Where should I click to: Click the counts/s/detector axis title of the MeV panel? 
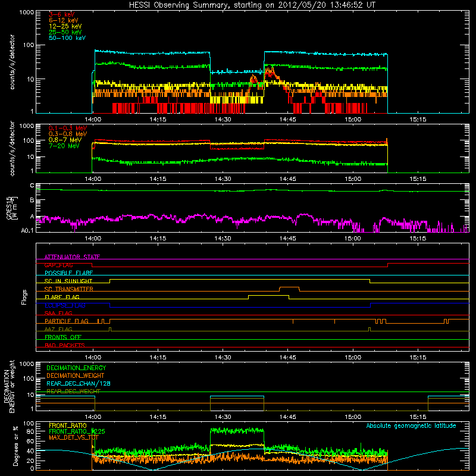(12, 148)
